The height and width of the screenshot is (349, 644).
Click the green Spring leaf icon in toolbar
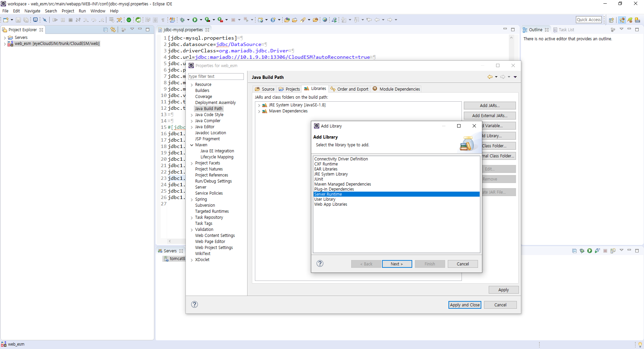tap(138, 20)
